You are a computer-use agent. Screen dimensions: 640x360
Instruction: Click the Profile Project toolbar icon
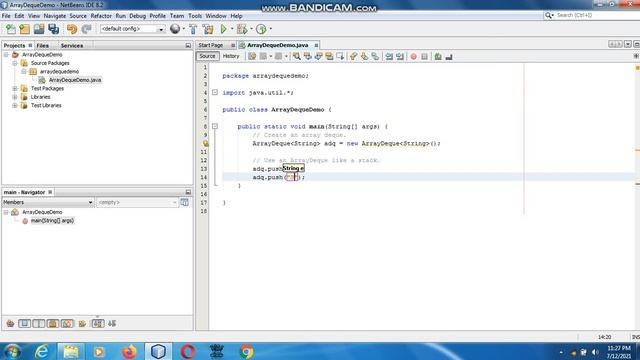coord(261,29)
